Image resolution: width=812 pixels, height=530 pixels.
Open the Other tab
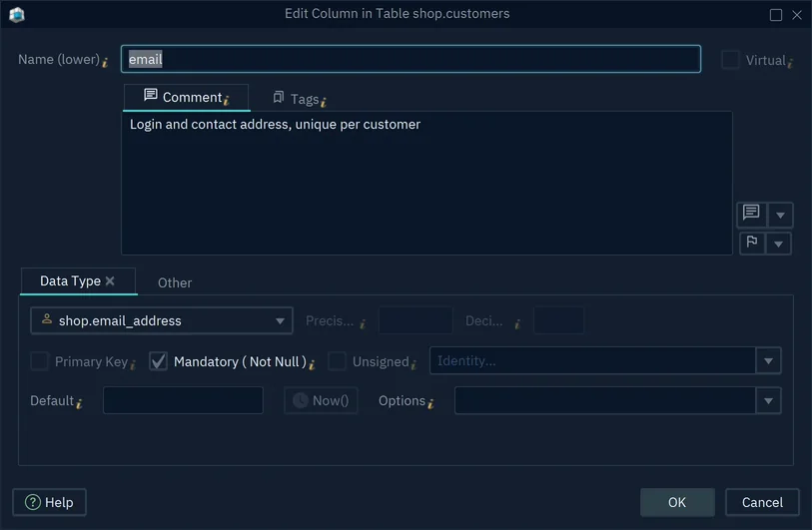pos(175,282)
